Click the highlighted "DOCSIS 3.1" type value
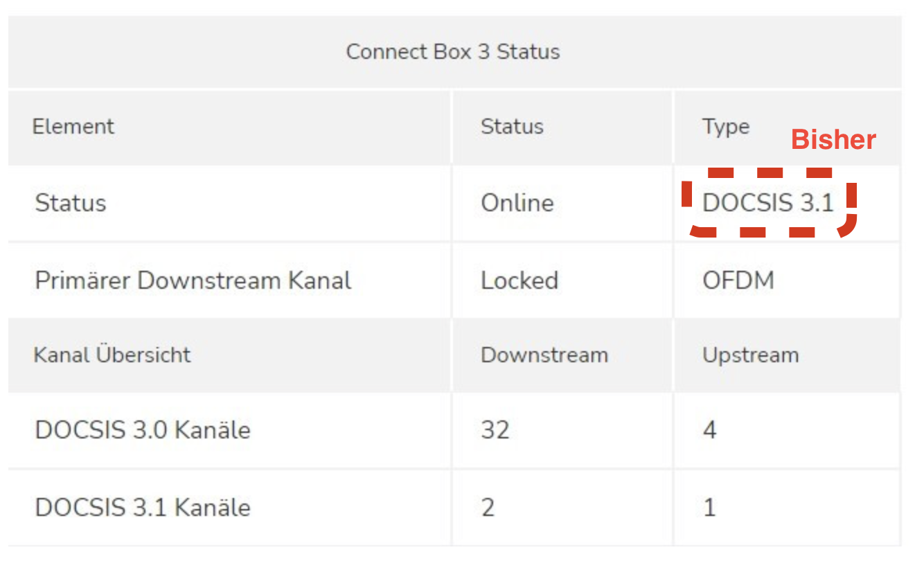This screenshot has height=579, width=924. coord(768,204)
